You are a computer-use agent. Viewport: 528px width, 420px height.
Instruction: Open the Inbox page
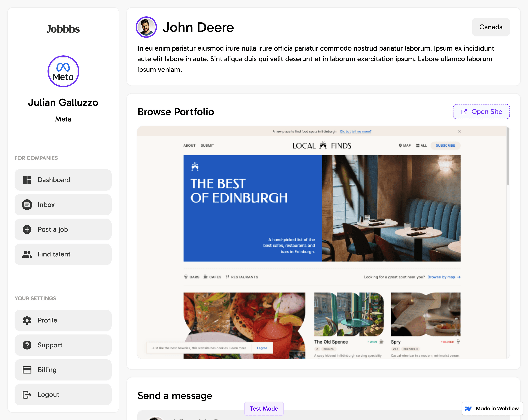click(63, 205)
